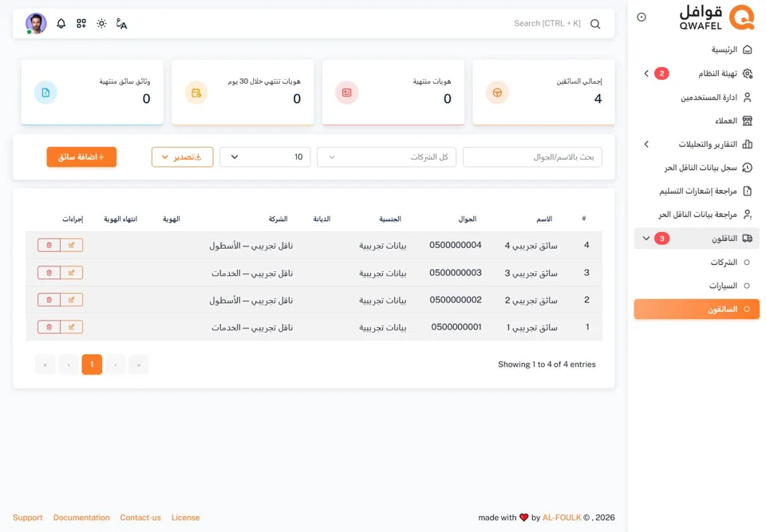The width and height of the screenshot is (766, 532).
Task: Click phone number 0500000003
Action: tap(456, 273)
